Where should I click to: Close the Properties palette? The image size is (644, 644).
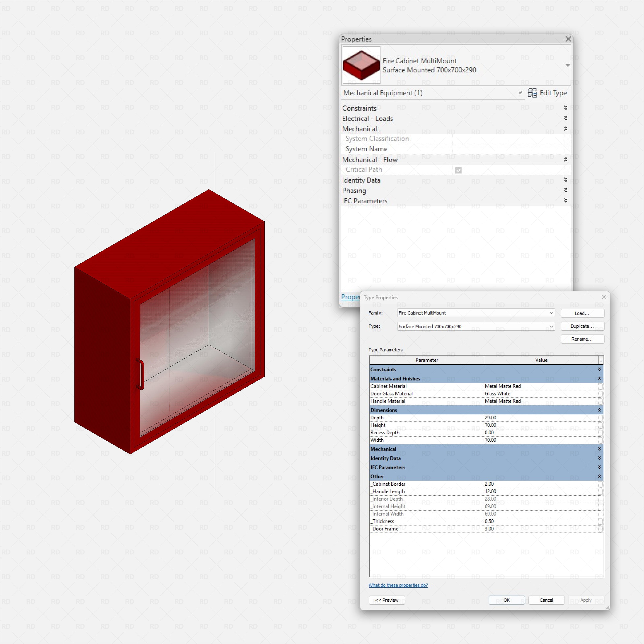click(568, 39)
